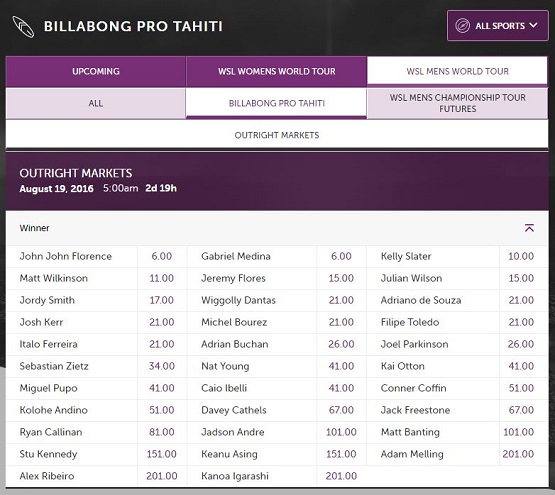This screenshot has width=555, height=495.
Task: Pick Julian Wilson odds 15.00
Action: click(x=521, y=278)
